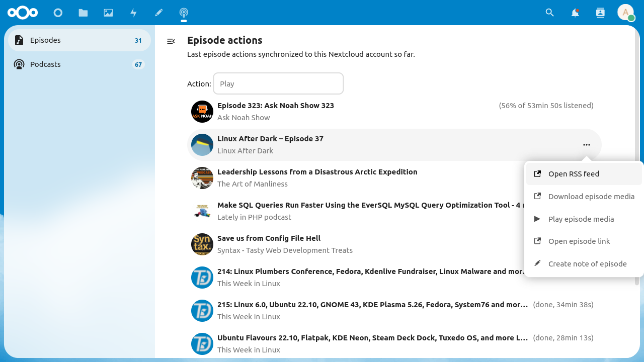Open the Photos app icon
The image size is (644, 362).
[108, 13]
